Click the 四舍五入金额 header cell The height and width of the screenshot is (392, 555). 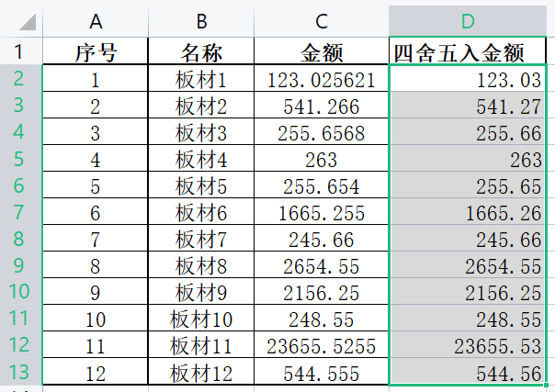(x=468, y=51)
